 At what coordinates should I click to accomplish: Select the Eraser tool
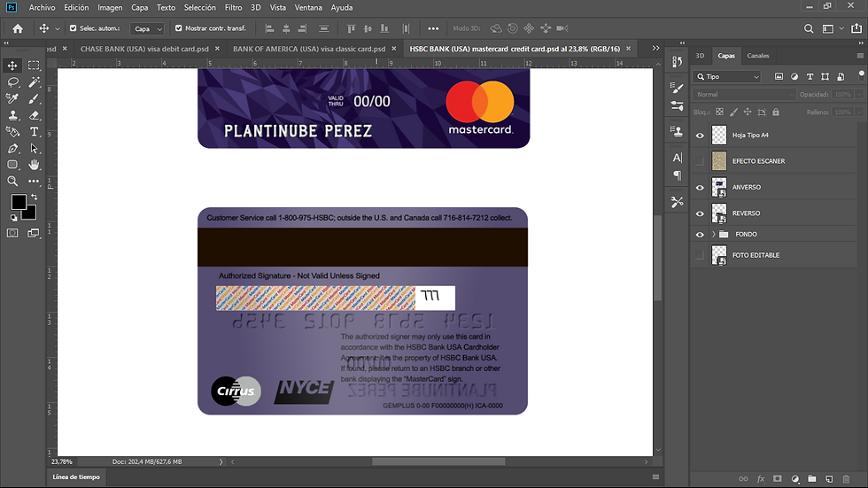pyautogui.click(x=34, y=115)
